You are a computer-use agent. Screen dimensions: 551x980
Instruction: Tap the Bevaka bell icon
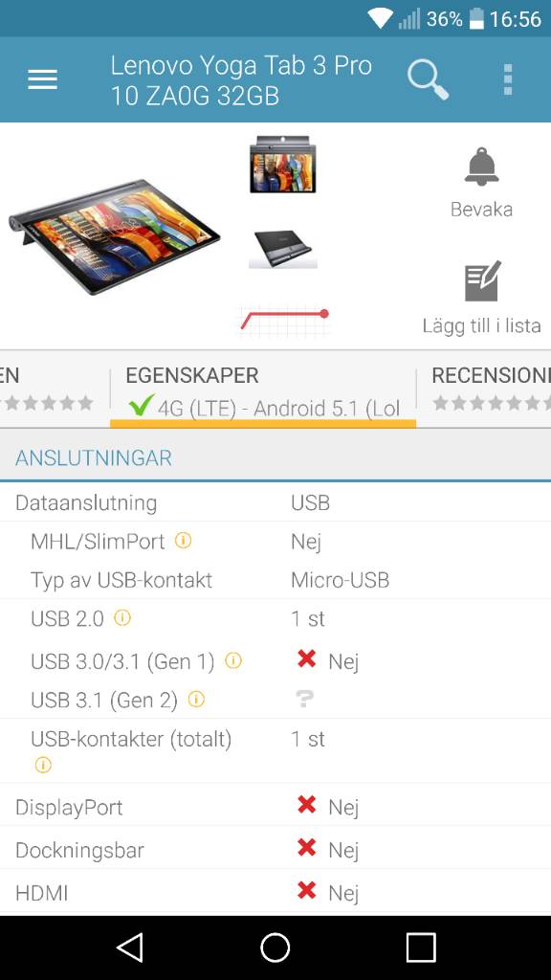pos(482,167)
